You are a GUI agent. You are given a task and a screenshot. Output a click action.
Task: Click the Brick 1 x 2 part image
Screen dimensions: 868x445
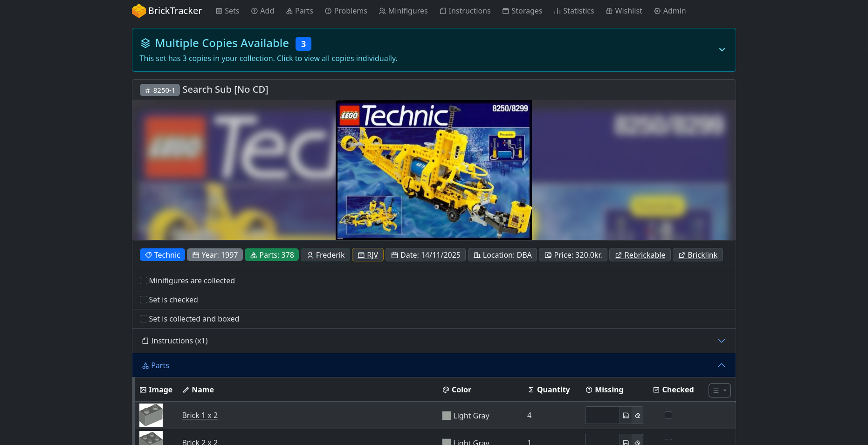pyautogui.click(x=151, y=415)
